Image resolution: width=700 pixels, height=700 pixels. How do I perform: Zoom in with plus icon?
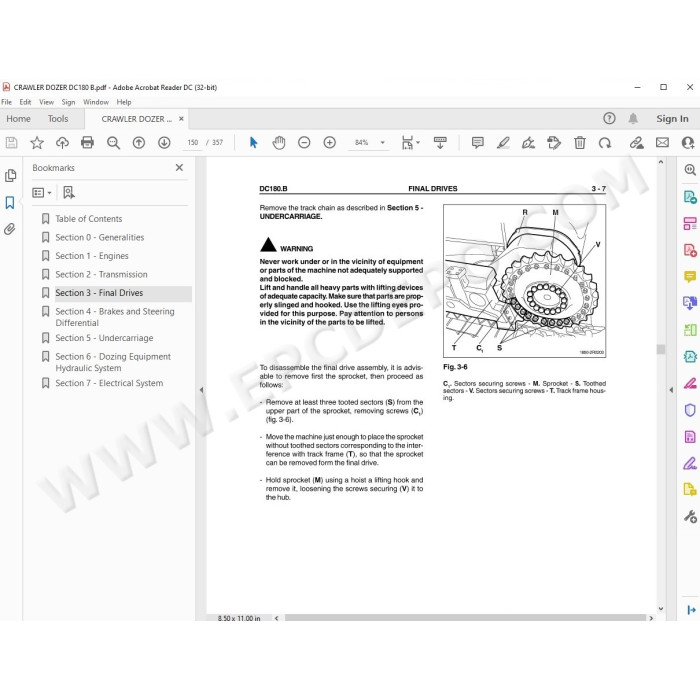pos(329,142)
